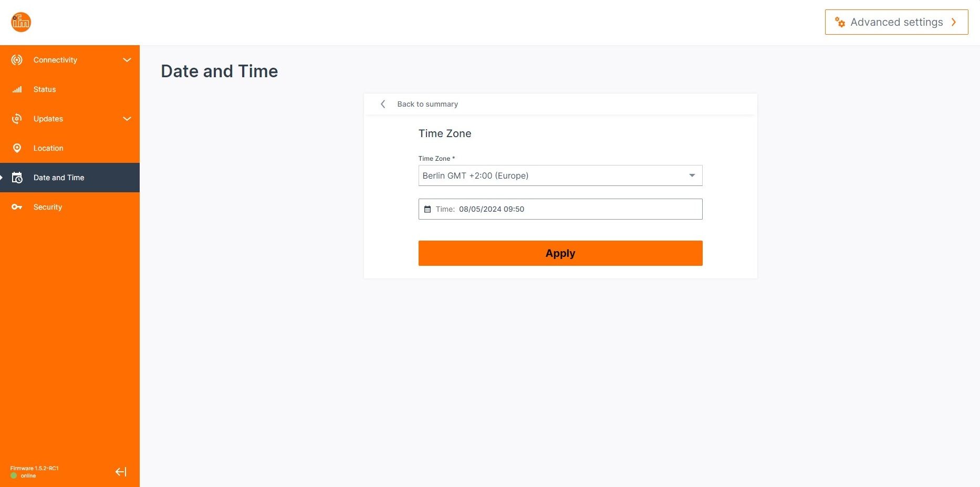Collapse the sidebar using the arrow icon
This screenshot has height=487, width=980.
[121, 472]
